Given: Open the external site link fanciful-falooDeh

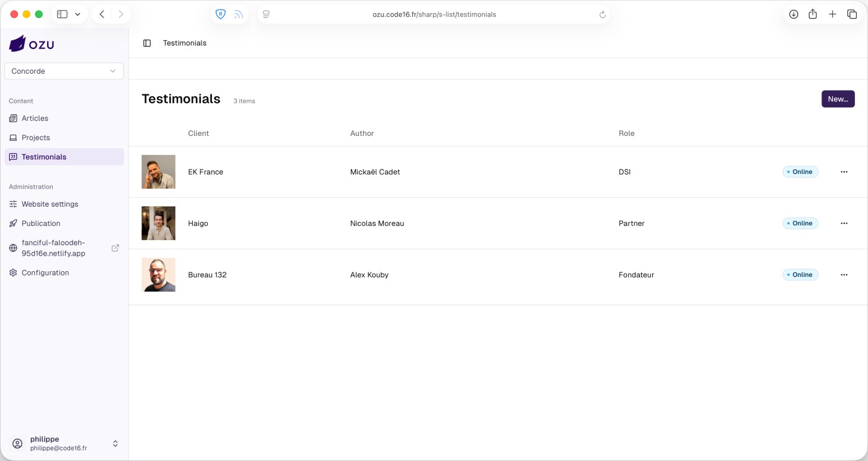Looking at the screenshot, I should coord(115,248).
